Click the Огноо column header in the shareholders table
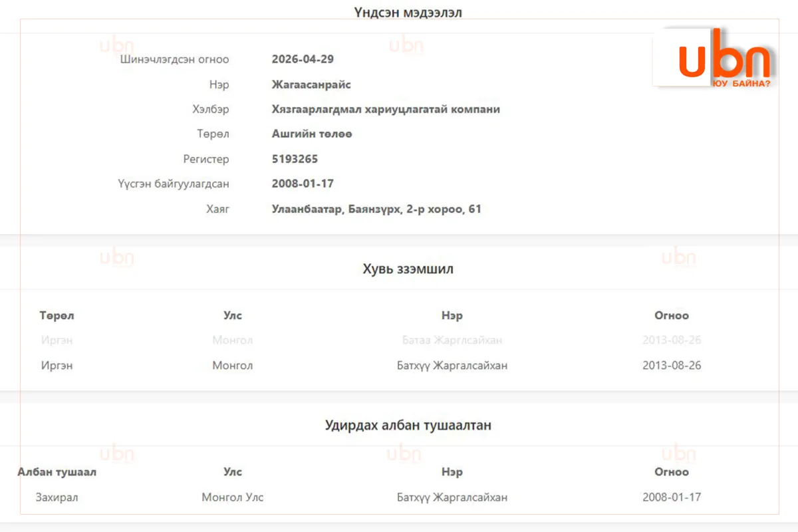Viewport: 798px width, 532px height. [672, 315]
